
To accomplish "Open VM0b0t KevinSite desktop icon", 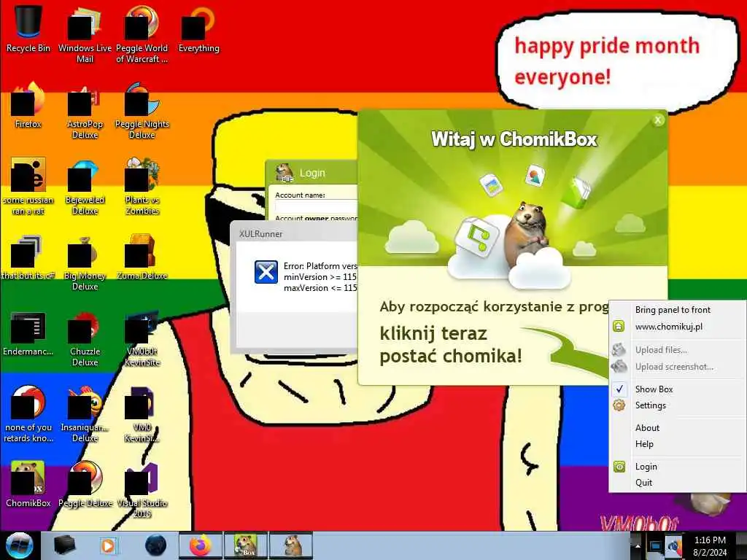I will pyautogui.click(x=142, y=338).
